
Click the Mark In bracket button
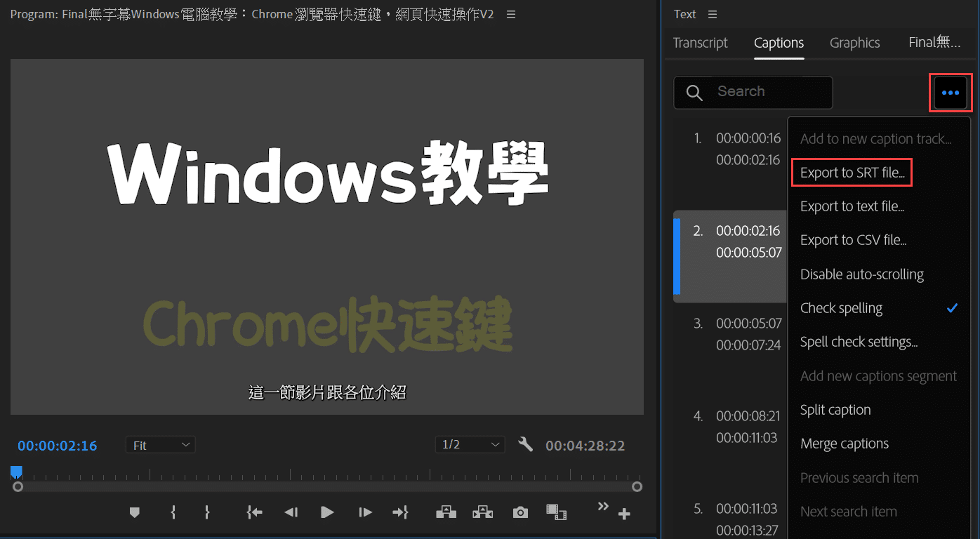(x=173, y=513)
